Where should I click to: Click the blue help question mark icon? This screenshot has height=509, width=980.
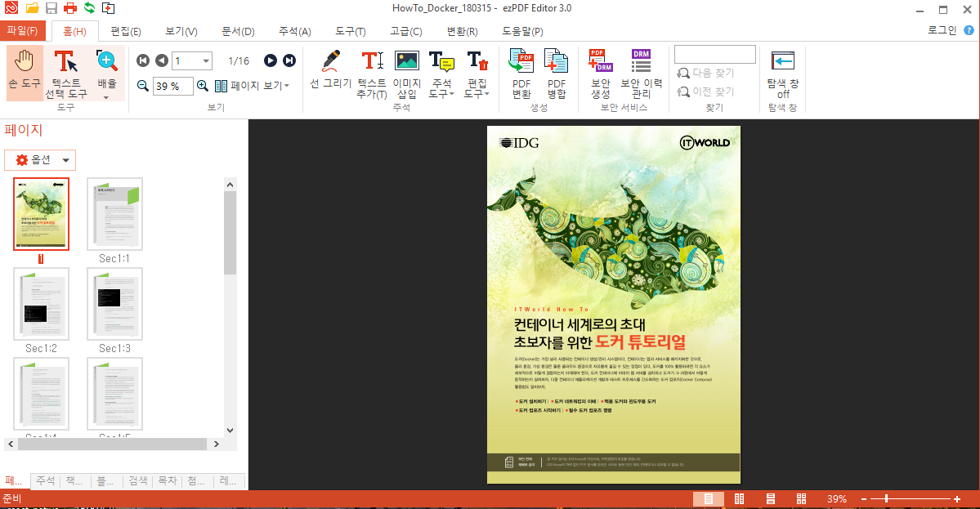click(969, 30)
